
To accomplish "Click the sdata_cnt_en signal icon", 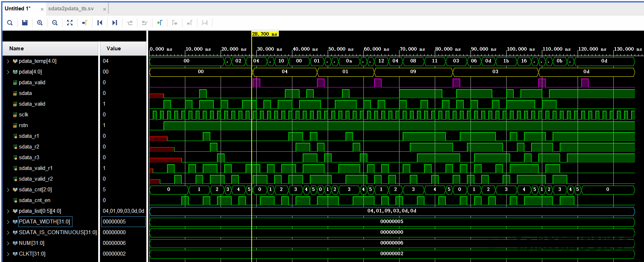I will pos(15,200).
